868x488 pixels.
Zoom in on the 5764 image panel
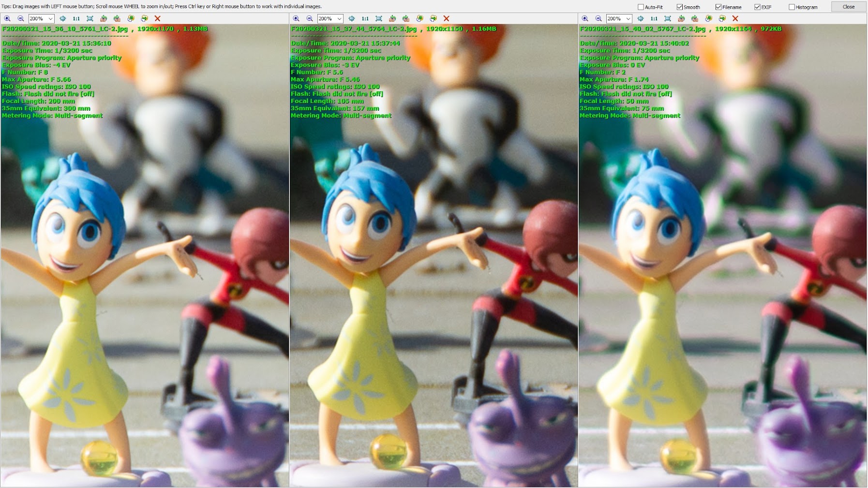296,18
